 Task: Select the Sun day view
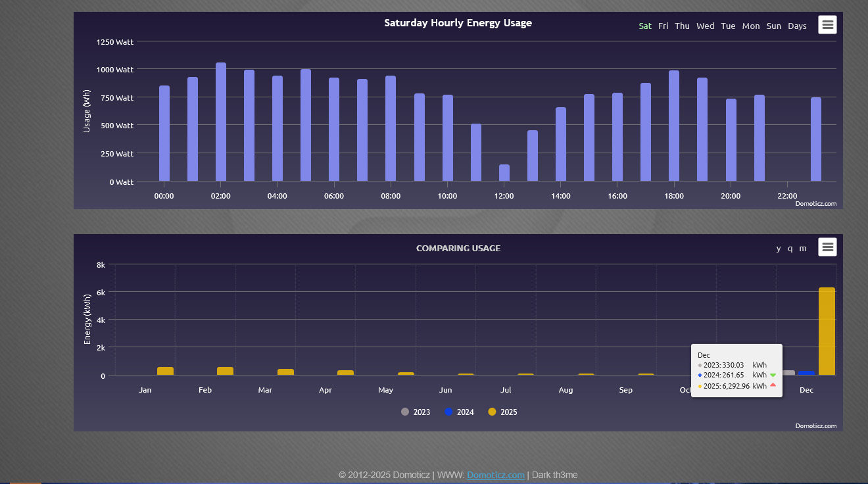coord(774,26)
